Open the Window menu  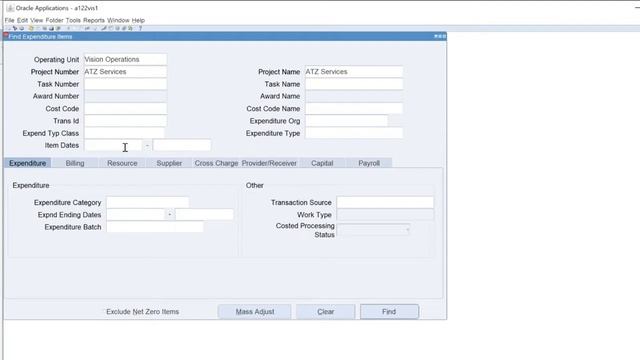[x=118, y=20]
